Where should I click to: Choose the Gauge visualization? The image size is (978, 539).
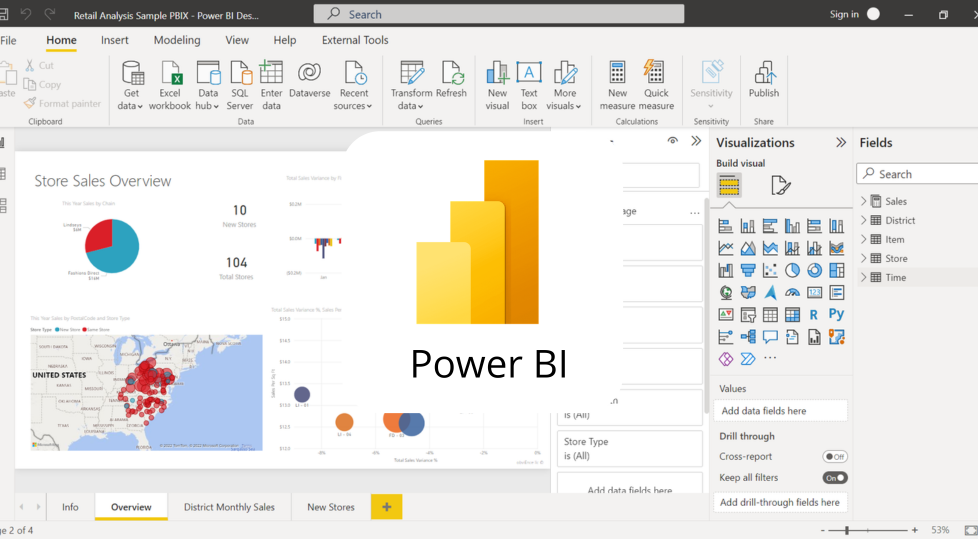click(792, 293)
